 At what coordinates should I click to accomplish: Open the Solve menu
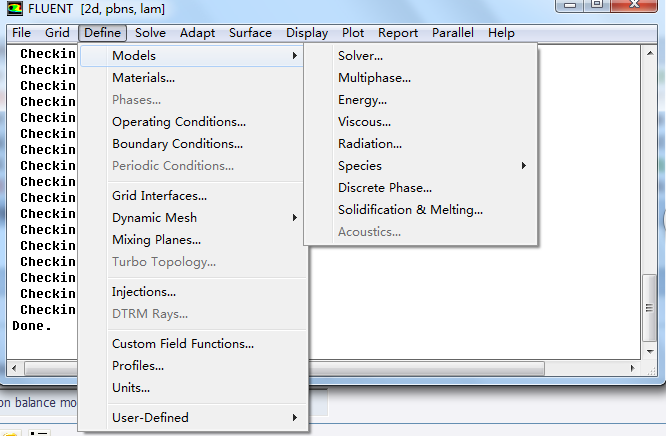coord(150,33)
